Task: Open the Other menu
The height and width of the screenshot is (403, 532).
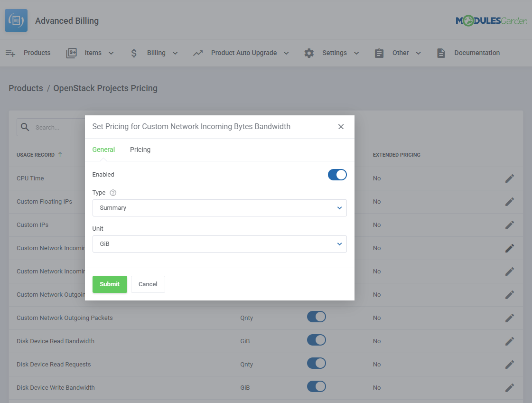Action: point(401,53)
